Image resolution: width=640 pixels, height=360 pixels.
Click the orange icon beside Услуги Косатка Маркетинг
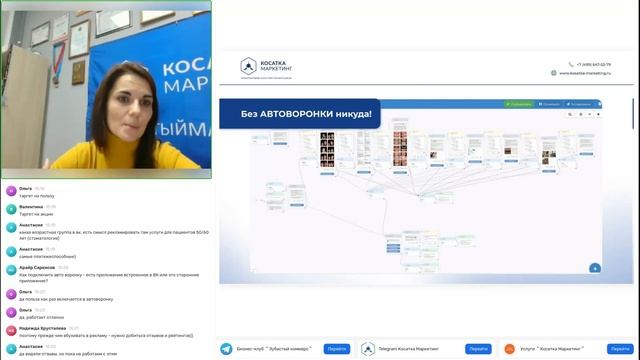509,349
